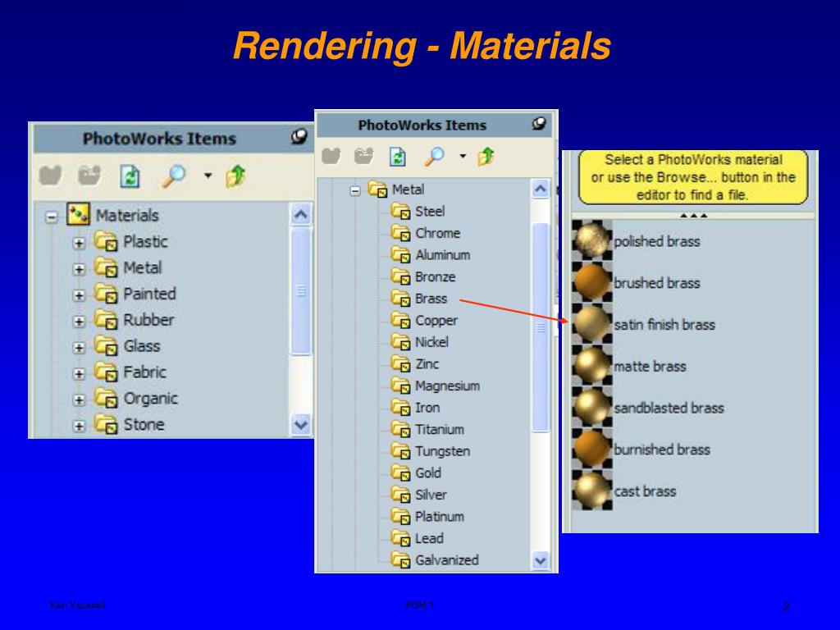This screenshot has height=630, width=840.
Task: Click the Stone folder label
Action: click(144, 424)
